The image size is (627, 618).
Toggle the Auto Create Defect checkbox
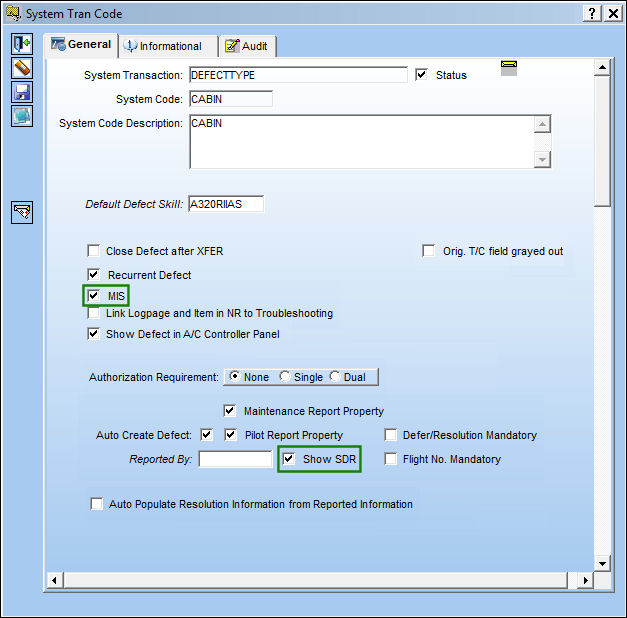coord(207,435)
